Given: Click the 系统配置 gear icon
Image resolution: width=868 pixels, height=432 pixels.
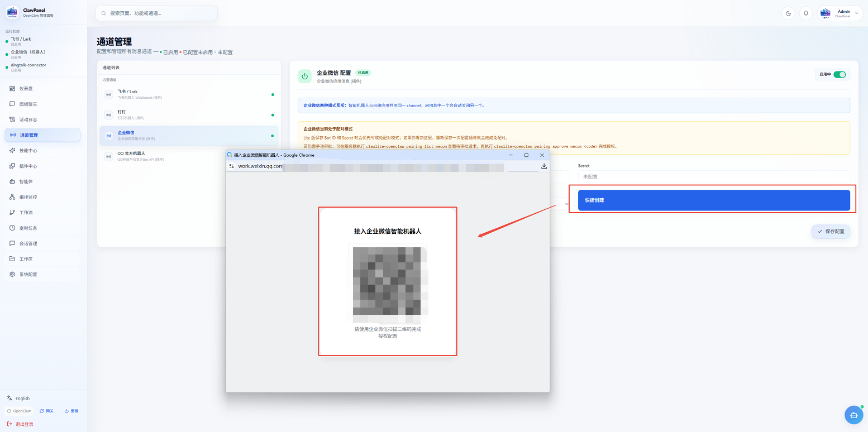Looking at the screenshot, I should tap(12, 275).
